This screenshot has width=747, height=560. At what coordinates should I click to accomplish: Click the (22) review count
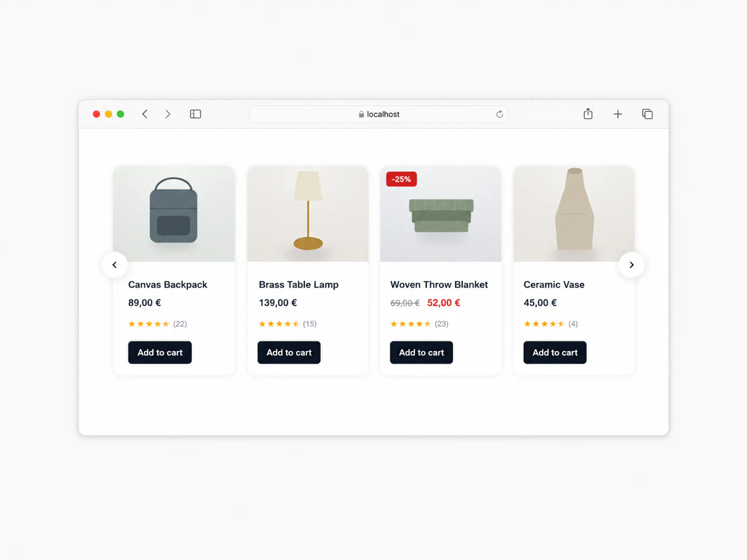[180, 324]
